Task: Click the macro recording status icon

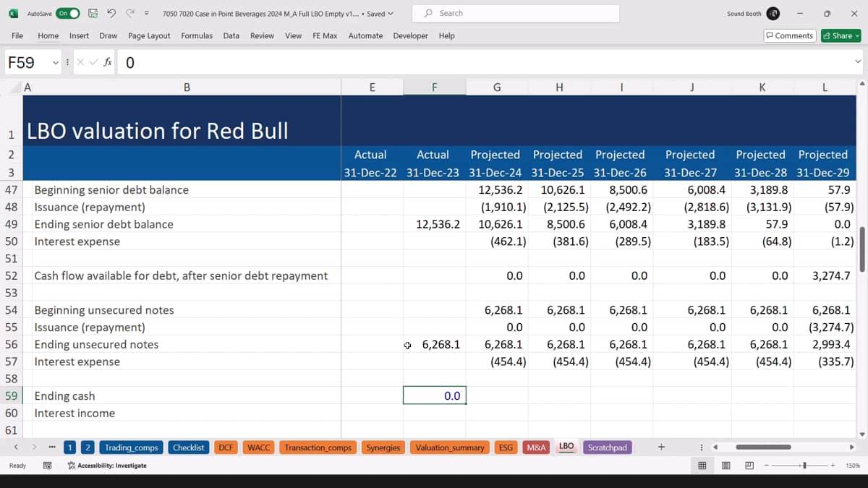Action: coord(48,466)
